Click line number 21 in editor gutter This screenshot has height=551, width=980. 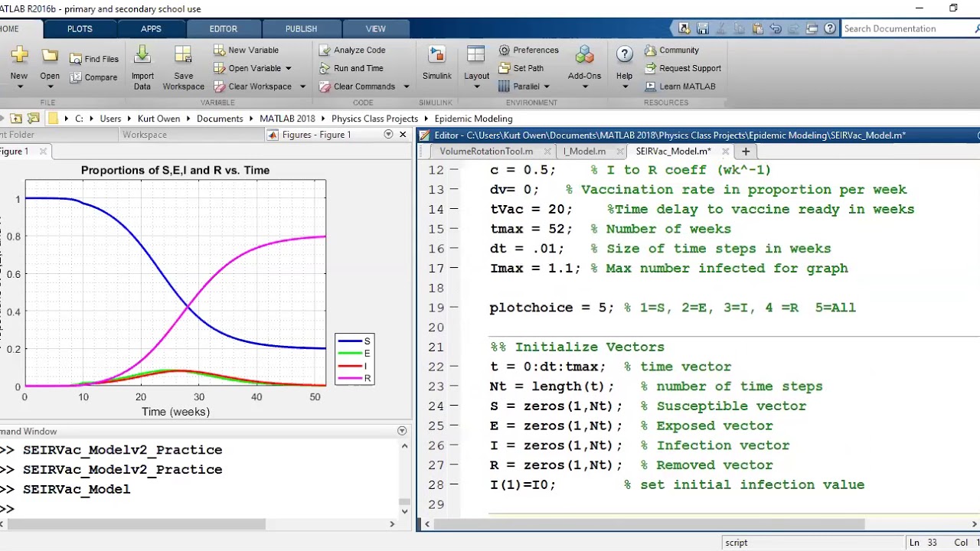436,347
